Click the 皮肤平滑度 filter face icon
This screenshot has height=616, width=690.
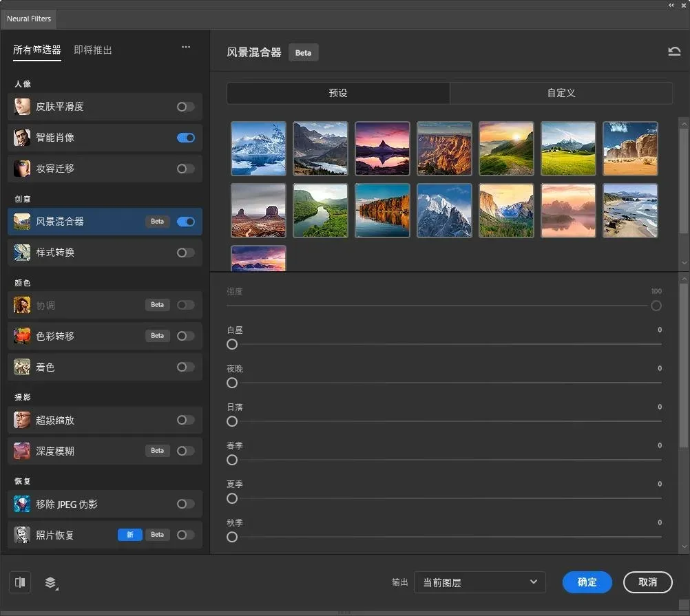22,107
